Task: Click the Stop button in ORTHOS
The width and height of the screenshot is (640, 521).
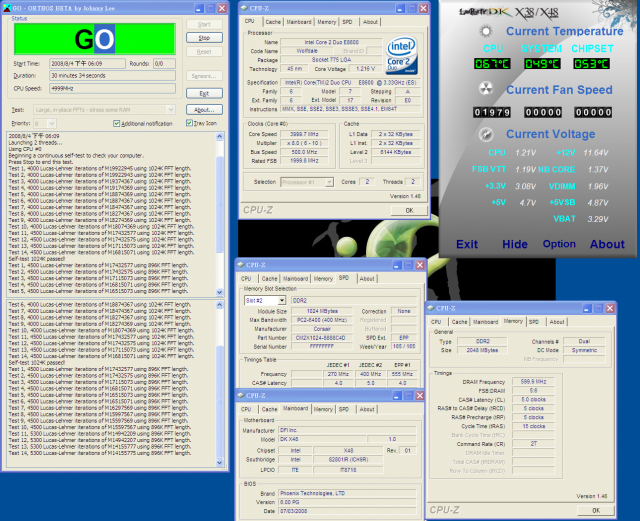Action: [204, 38]
